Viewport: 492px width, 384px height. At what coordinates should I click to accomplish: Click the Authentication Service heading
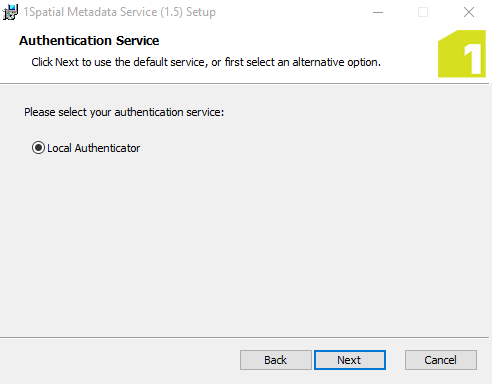click(89, 41)
